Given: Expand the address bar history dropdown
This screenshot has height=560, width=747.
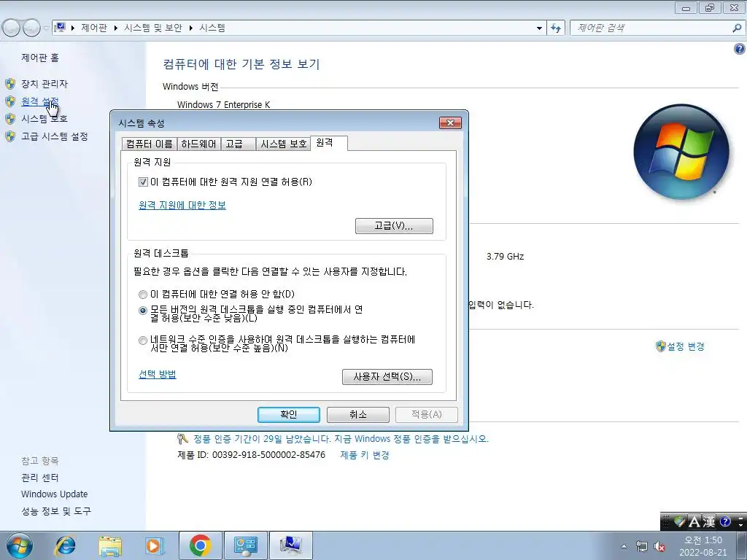Looking at the screenshot, I should click(x=539, y=28).
